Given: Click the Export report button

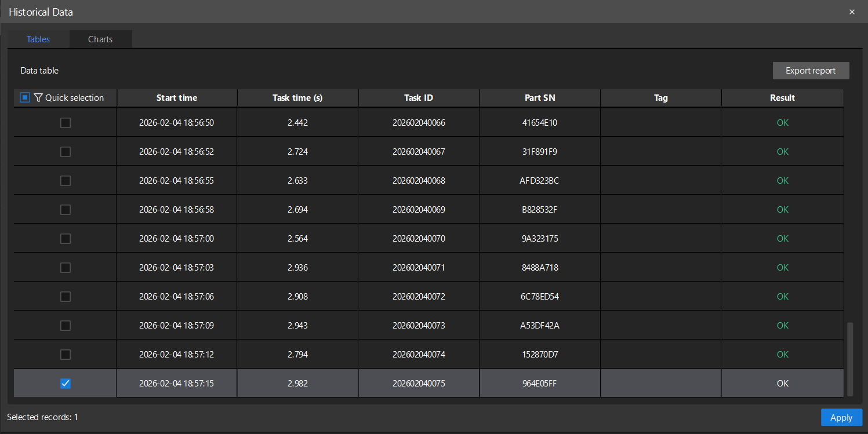Looking at the screenshot, I should click(x=811, y=71).
